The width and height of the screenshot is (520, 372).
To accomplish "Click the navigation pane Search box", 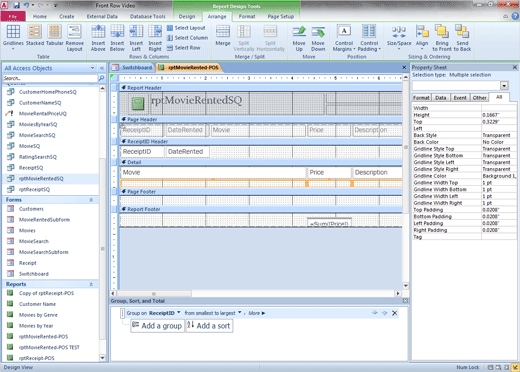I will point(50,78).
